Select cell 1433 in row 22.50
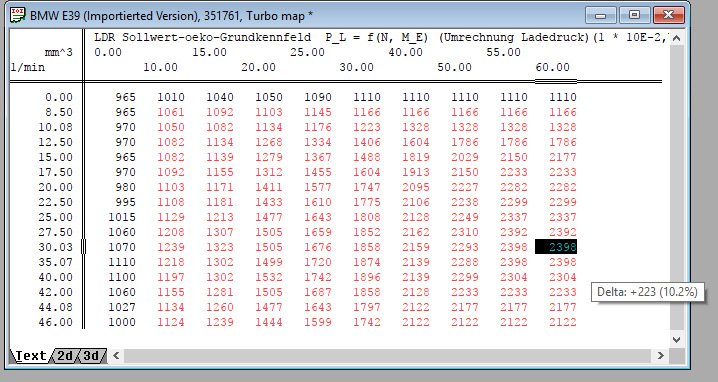The image size is (718, 382). click(269, 202)
